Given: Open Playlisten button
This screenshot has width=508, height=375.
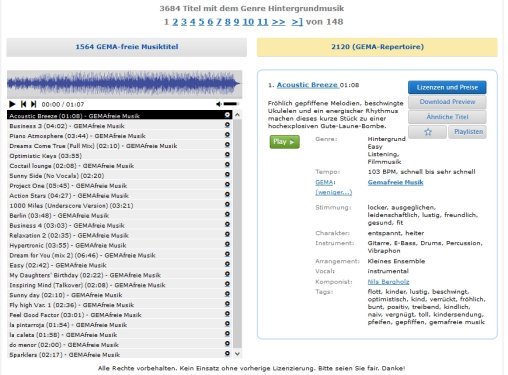Looking at the screenshot, I should click(x=467, y=132).
